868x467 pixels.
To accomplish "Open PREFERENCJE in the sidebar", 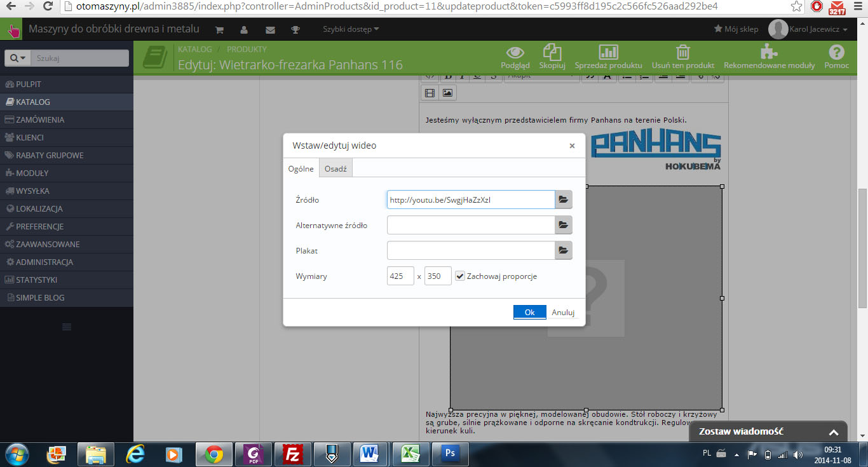I will pyautogui.click(x=67, y=226).
